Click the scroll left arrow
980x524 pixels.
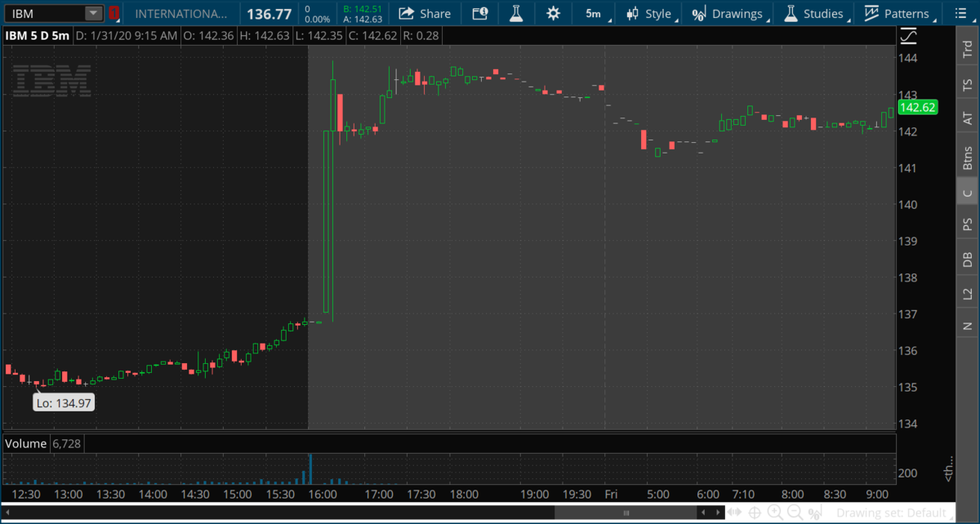tap(703, 513)
